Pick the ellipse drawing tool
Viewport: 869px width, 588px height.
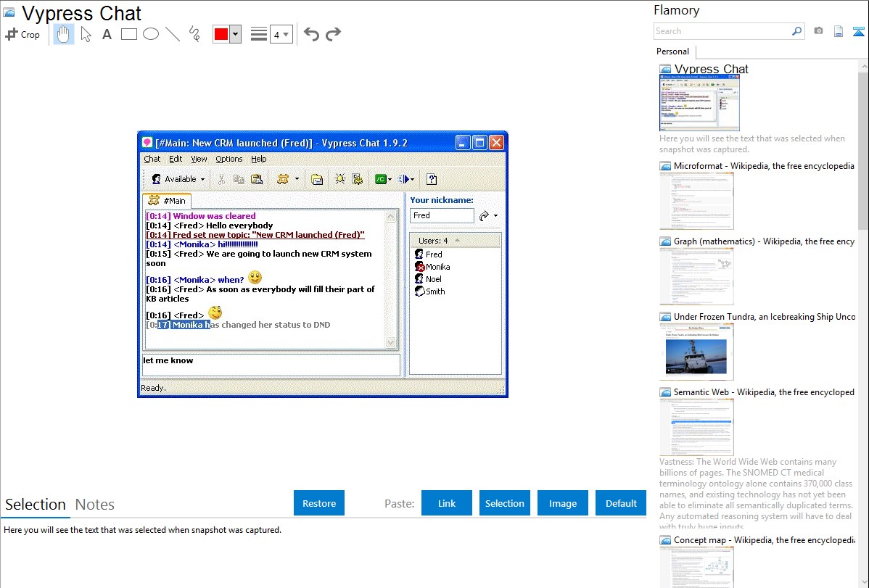(151, 34)
